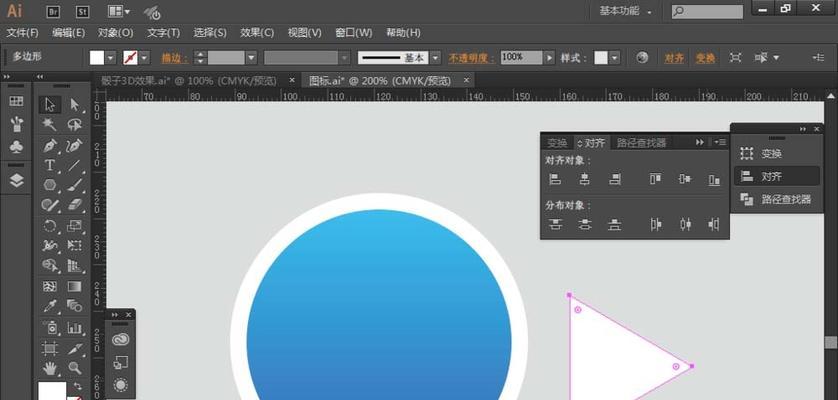838x400 pixels.
Task: Open the arrange documents dropdown
Action: 119,11
